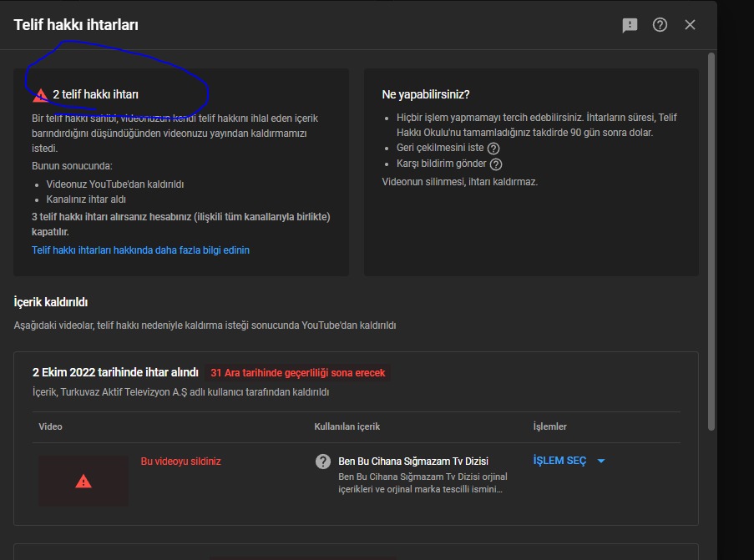Click 'Ben Bu Cihana Sığmazam Tv Dizisi' title
Viewport: 754px width, 560px height.
point(413,462)
